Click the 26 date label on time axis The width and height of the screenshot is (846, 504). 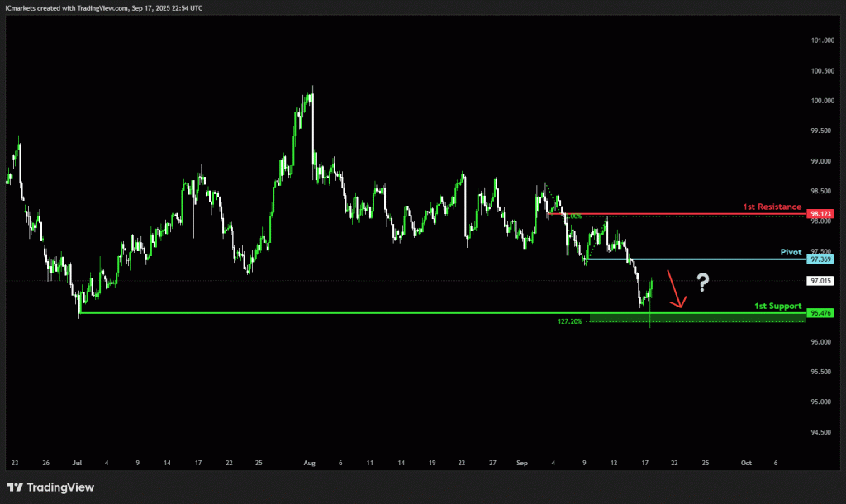[46, 463]
